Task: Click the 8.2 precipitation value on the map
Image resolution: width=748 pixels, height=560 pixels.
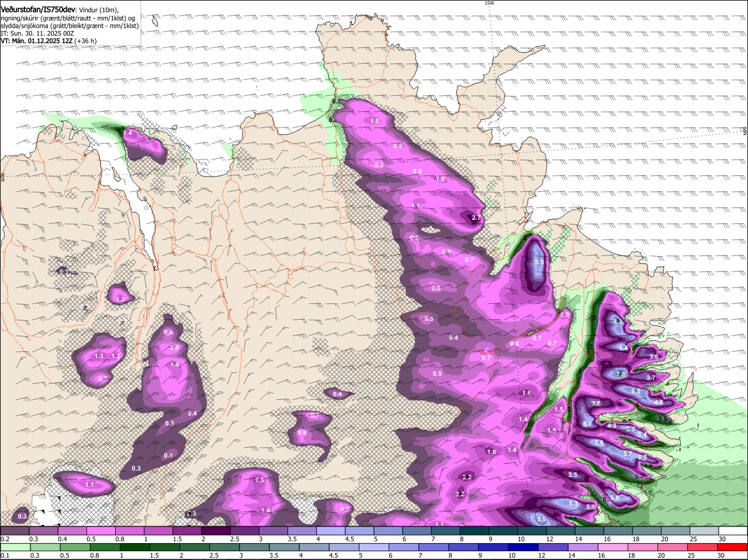Action: point(618,322)
